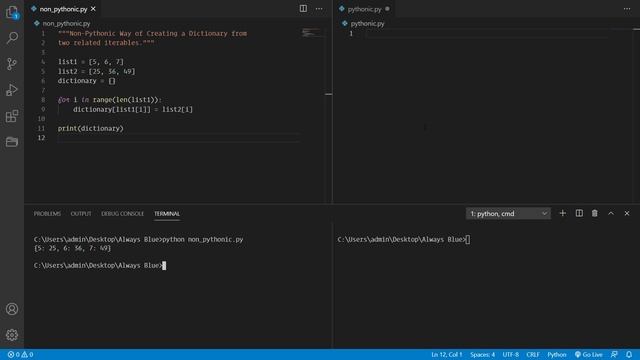This screenshot has width=640, height=360.
Task: Click non_pythonic.py breadcrumb
Action: (x=66, y=24)
